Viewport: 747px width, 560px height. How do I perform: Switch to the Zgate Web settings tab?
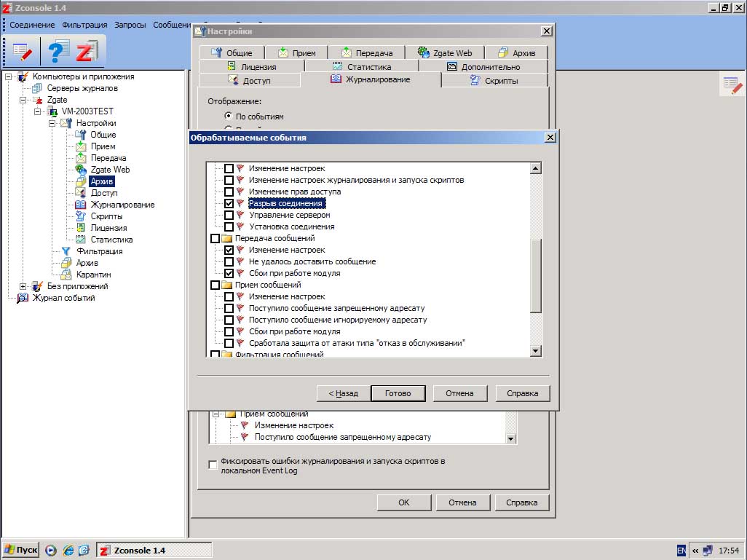click(445, 53)
